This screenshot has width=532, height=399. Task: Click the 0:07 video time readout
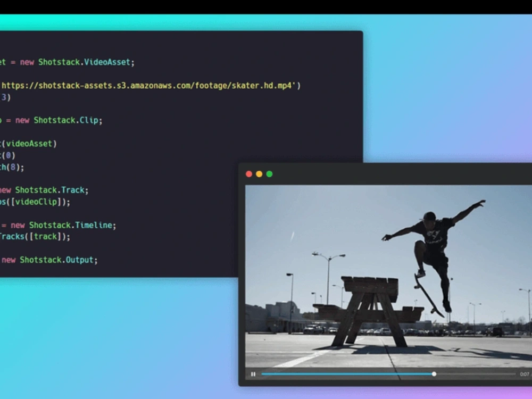point(525,374)
